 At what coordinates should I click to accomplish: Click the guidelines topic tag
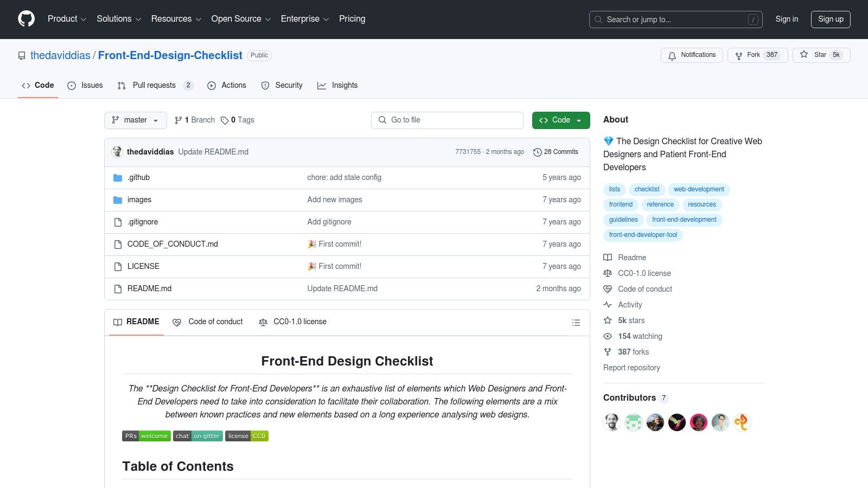point(623,220)
